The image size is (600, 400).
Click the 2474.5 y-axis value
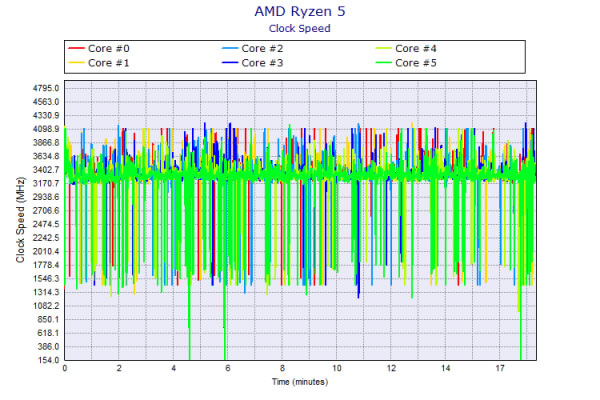pyautogui.click(x=46, y=224)
